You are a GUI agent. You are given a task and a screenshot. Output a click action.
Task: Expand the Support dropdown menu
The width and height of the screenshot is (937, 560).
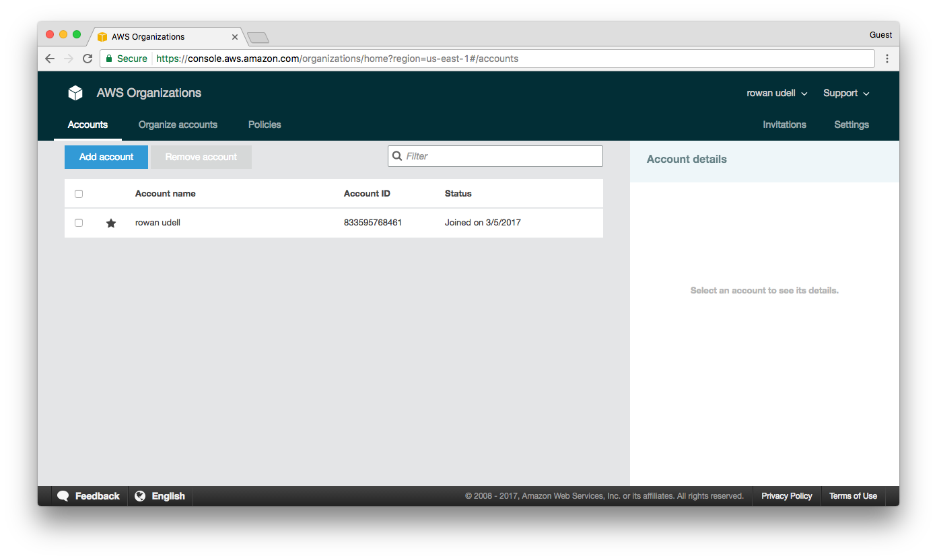846,93
